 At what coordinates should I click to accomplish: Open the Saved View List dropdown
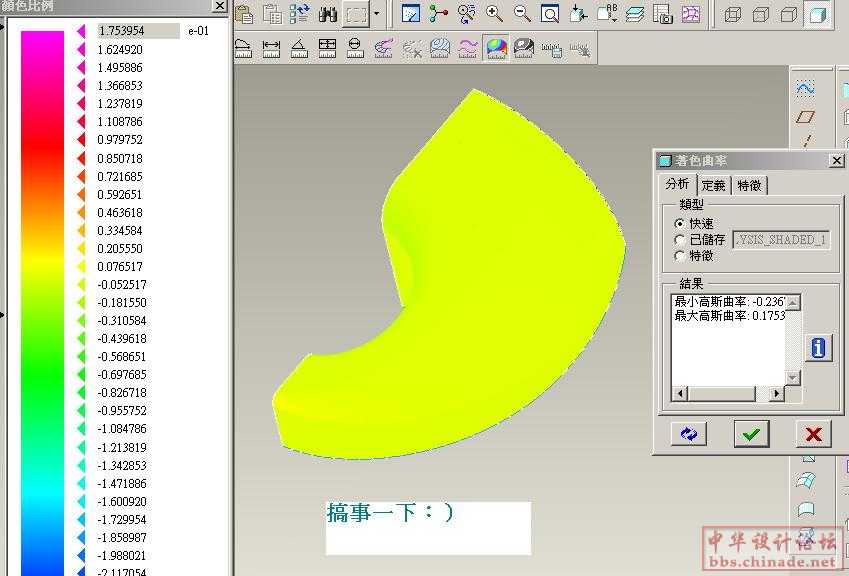[607, 14]
